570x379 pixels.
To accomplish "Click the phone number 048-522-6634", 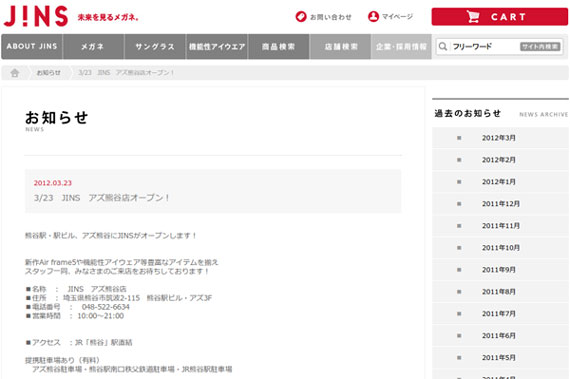I will (105, 307).
